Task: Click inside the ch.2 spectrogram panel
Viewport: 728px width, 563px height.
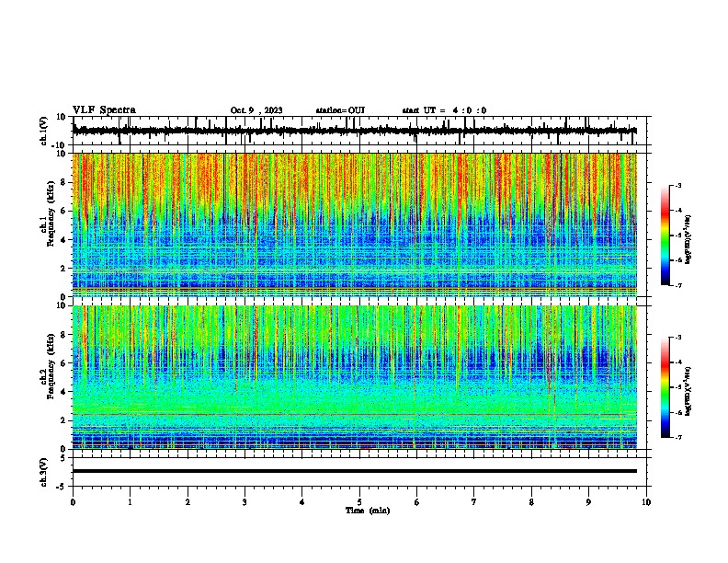Action: click(354, 377)
